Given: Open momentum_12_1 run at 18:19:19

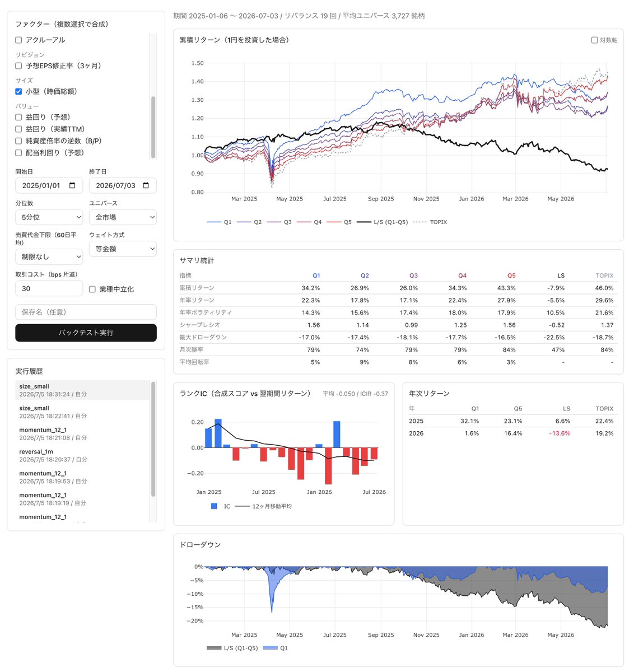Looking at the screenshot, I should point(82,499).
